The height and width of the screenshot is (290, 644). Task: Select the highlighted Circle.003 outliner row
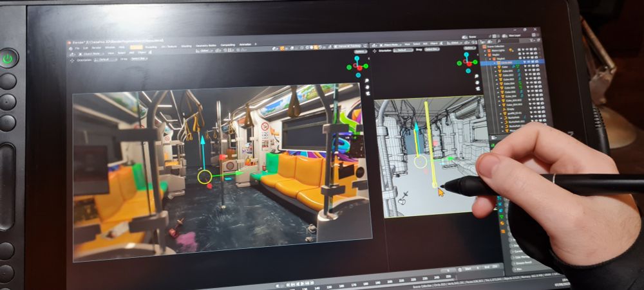point(513,63)
